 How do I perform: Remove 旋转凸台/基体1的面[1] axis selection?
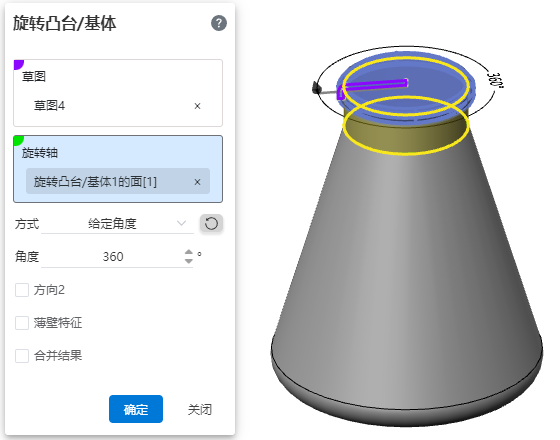pyautogui.click(x=197, y=182)
